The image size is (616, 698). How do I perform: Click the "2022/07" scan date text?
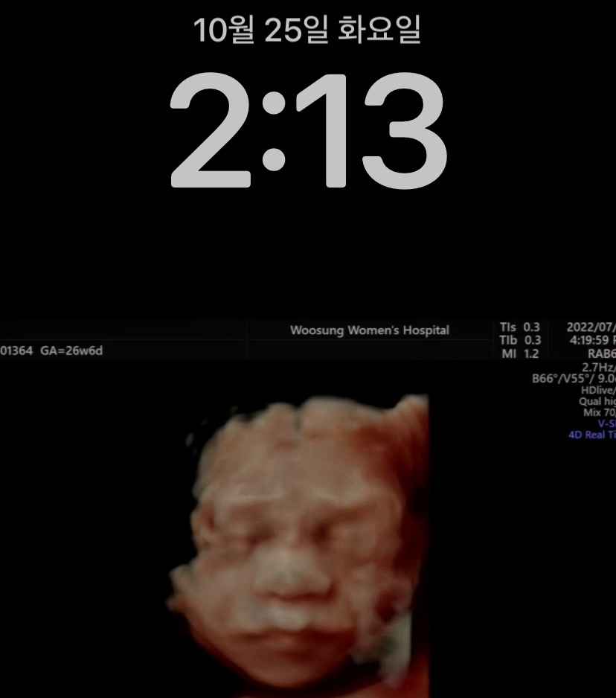(x=591, y=327)
